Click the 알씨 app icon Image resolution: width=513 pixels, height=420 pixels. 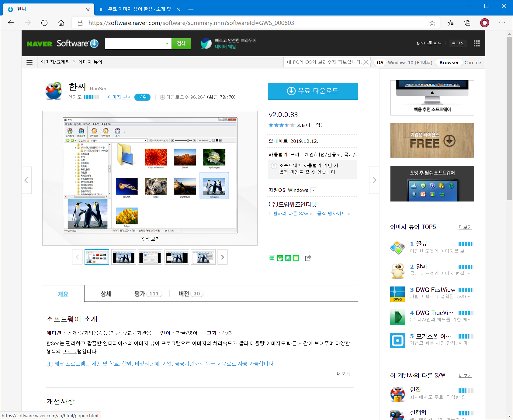tap(397, 270)
